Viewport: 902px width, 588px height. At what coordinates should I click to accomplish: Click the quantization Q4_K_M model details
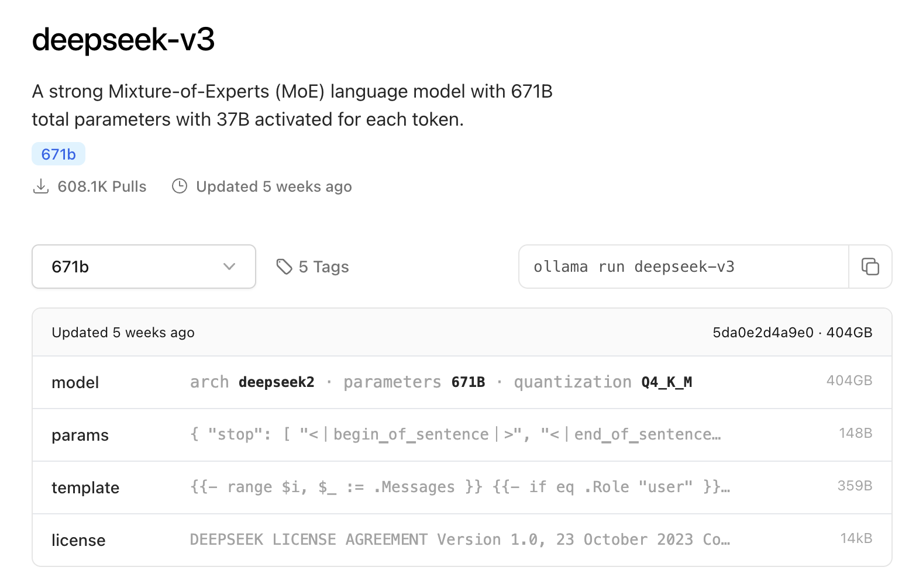[603, 382]
